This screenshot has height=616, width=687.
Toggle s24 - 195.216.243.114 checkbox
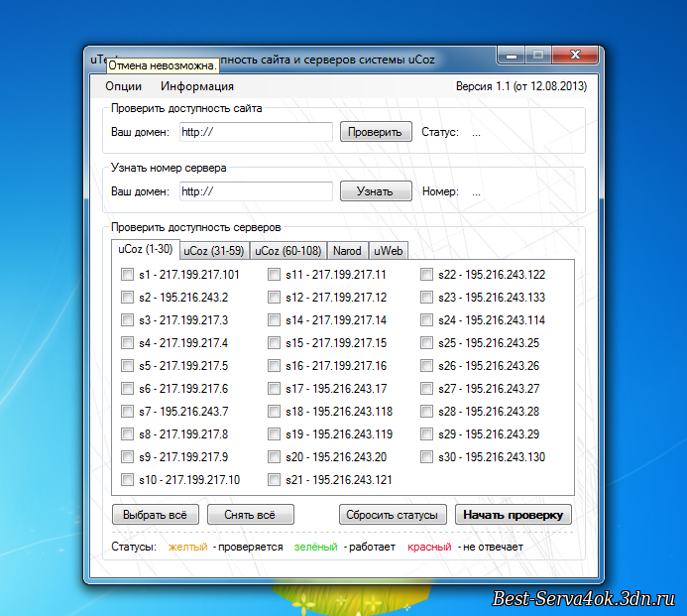pos(426,320)
